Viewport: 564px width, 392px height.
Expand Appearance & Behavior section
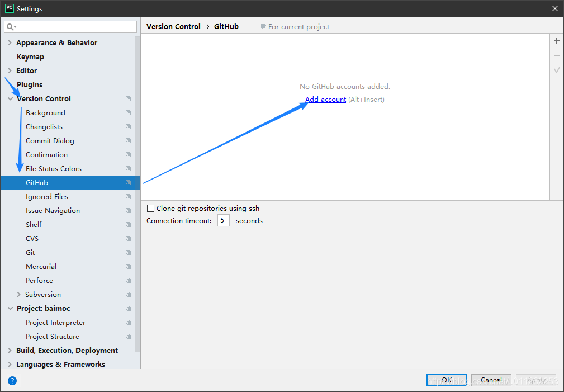10,43
